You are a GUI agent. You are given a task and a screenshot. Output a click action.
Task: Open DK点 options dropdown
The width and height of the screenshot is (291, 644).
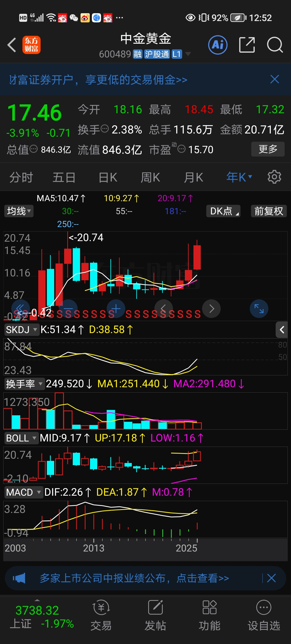223,211
